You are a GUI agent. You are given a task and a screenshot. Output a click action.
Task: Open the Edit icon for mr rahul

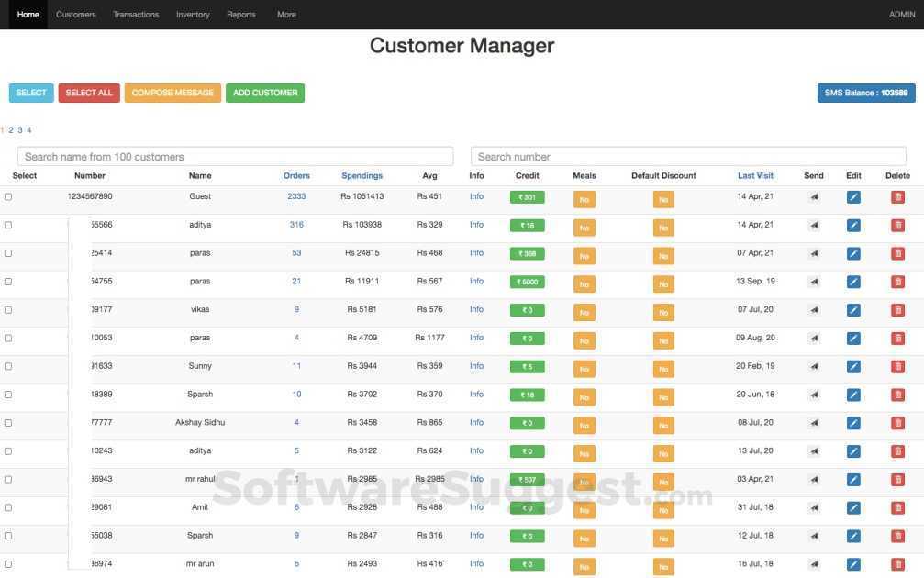(852, 477)
